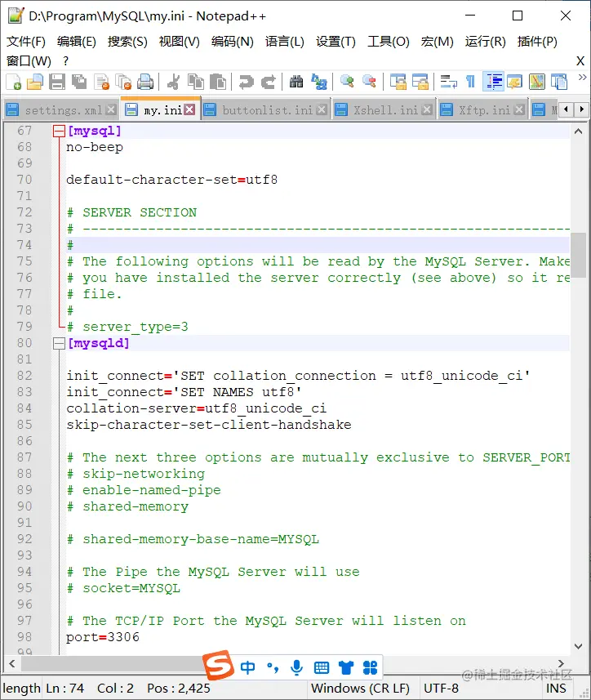Viewport: 591px width, 700px height.
Task: Switch to the Xshell.ini tab
Action: point(386,109)
